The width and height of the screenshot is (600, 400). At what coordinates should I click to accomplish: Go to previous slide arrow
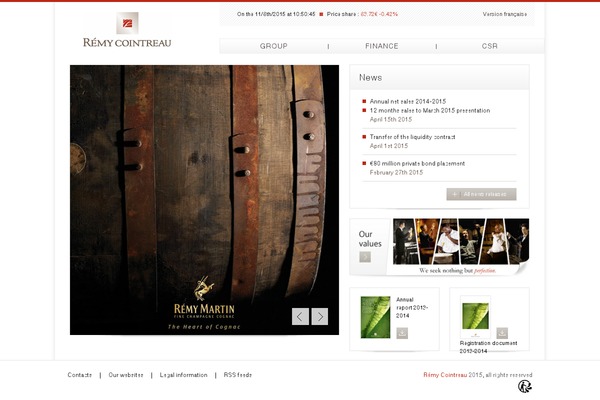tap(300, 317)
